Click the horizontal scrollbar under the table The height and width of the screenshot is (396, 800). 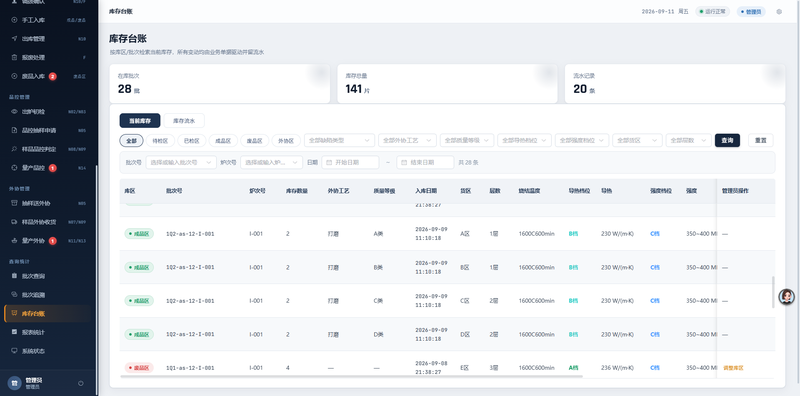point(351,377)
